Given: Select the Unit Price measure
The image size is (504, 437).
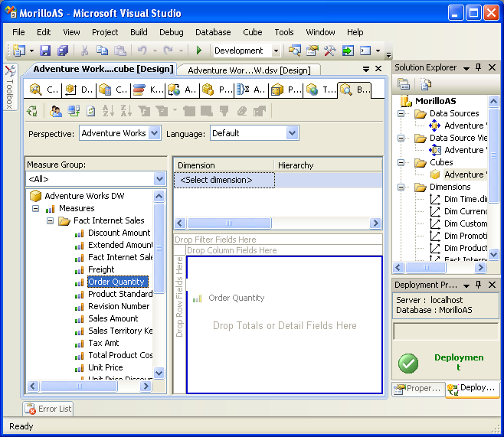Looking at the screenshot, I should (106, 367).
